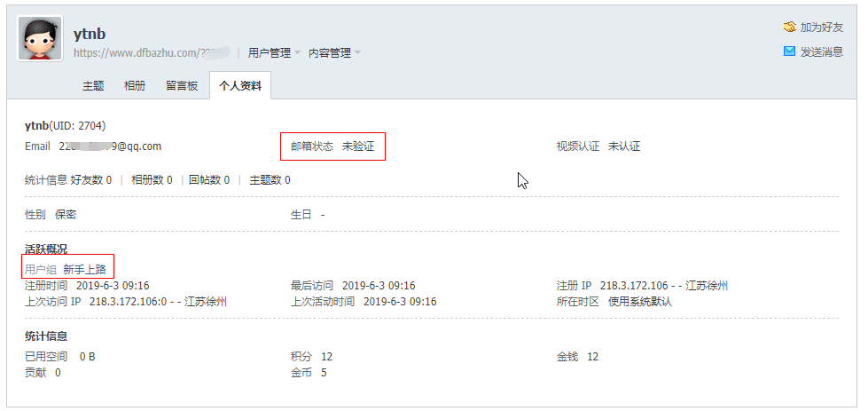This screenshot has width=868, height=411.
Task: Switch to the 主题 tab
Action: pyautogui.click(x=93, y=86)
